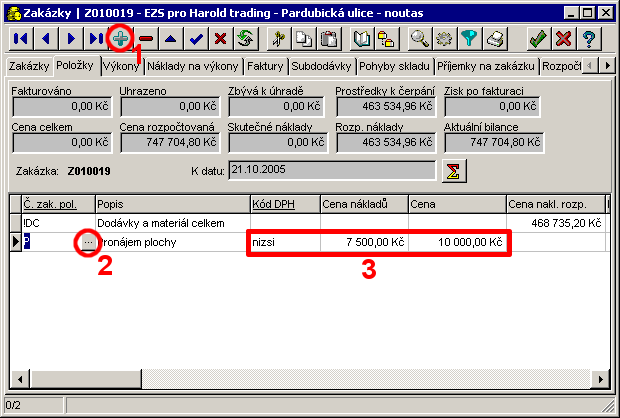The image size is (620, 418).
Task: Switch to the Faktury tab
Action: pos(265,67)
